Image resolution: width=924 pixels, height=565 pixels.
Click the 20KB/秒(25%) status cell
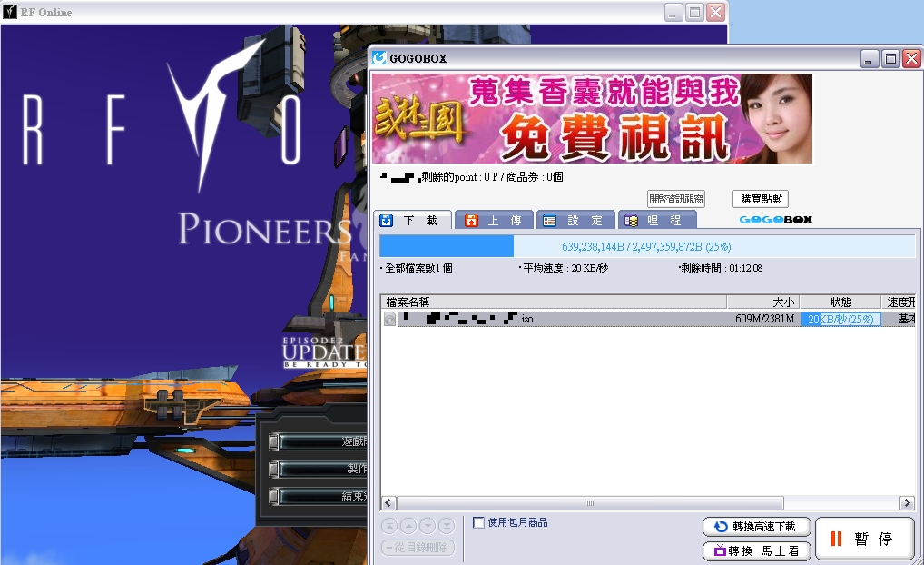tap(840, 319)
